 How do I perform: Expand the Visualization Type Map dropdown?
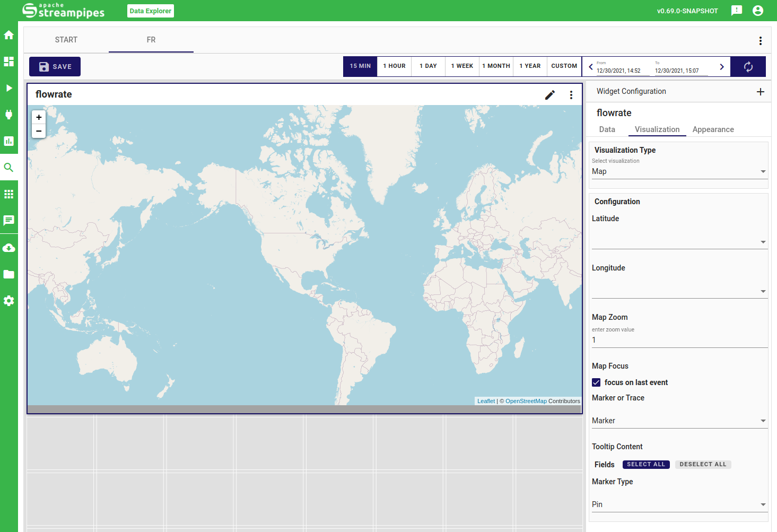point(679,171)
